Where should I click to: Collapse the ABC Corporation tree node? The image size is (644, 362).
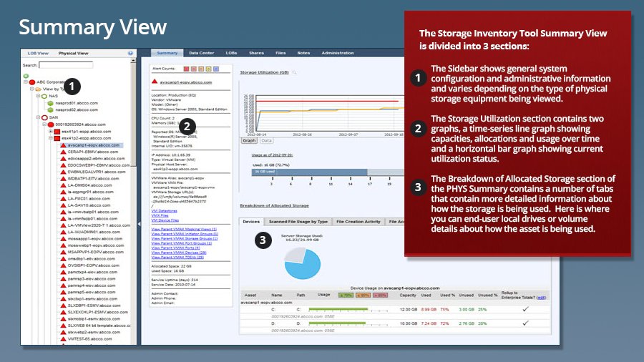pos(26,82)
